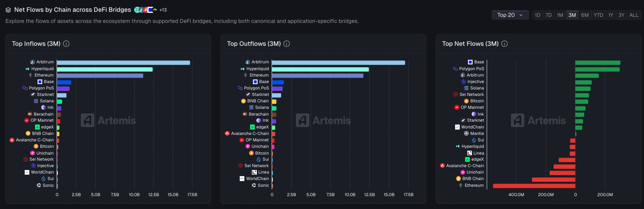Open the info icon for Top Net Flows

pyautogui.click(x=504, y=44)
